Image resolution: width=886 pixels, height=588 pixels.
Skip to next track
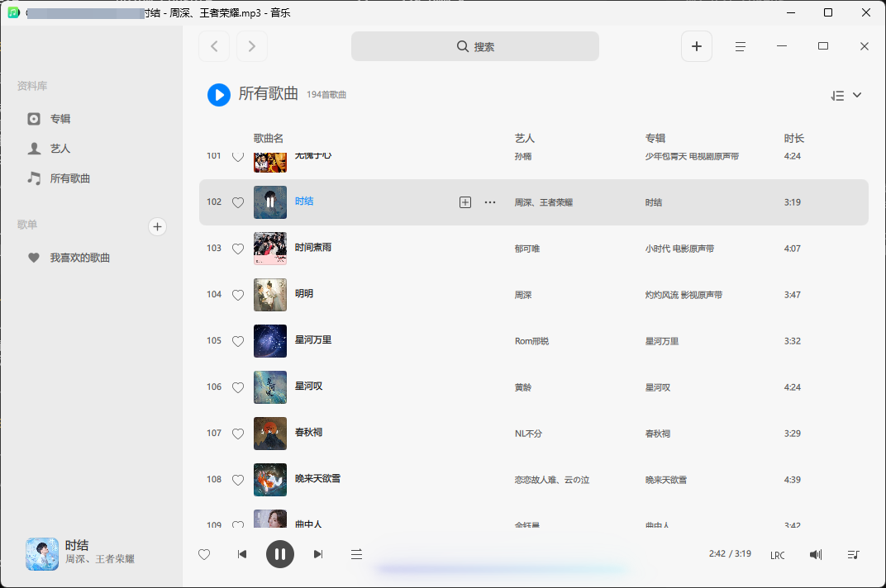pos(318,555)
